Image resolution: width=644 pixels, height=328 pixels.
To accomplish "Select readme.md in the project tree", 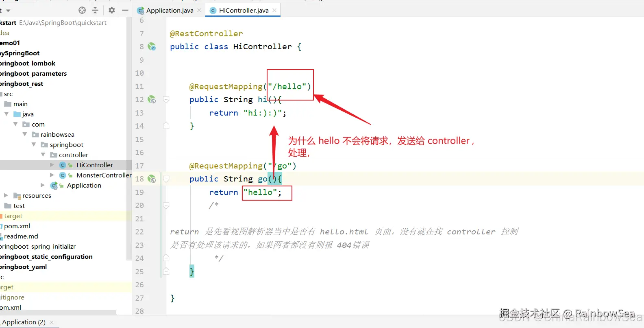I will click(x=21, y=236).
